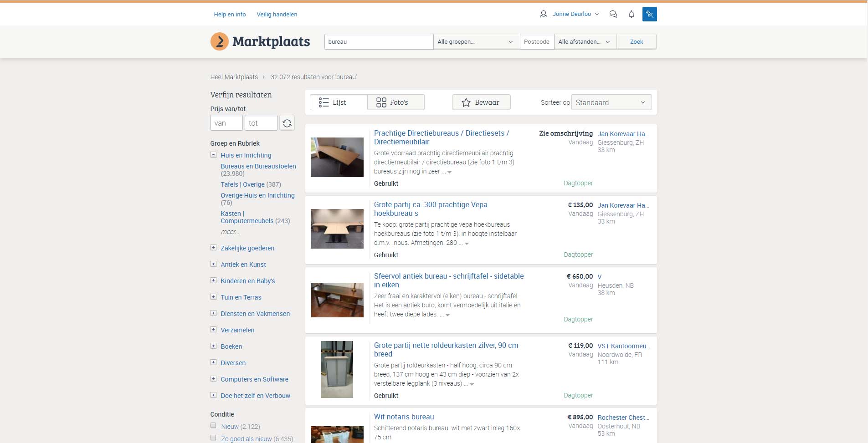Image resolution: width=868 pixels, height=443 pixels.
Task: Click the Postcode input field
Action: [537, 41]
